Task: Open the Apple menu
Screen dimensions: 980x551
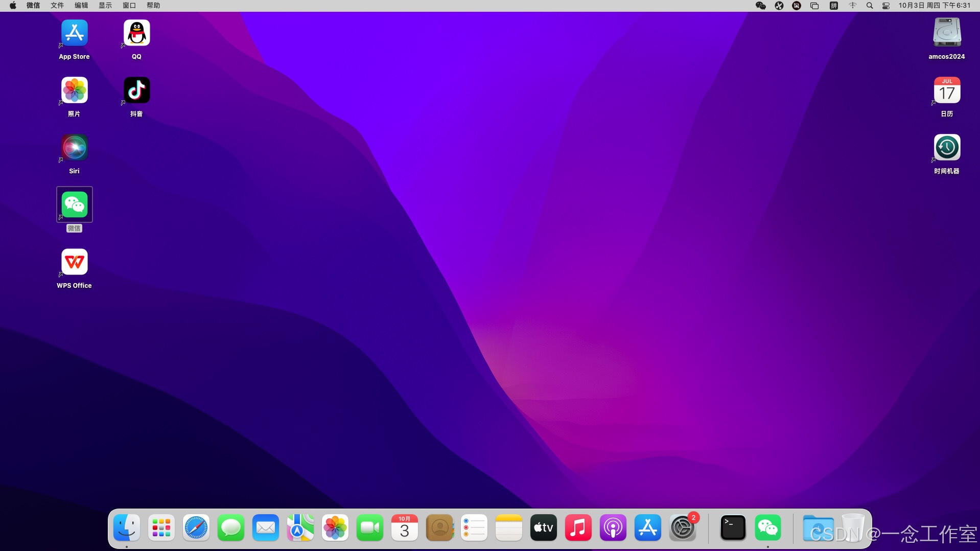Action: (13, 6)
